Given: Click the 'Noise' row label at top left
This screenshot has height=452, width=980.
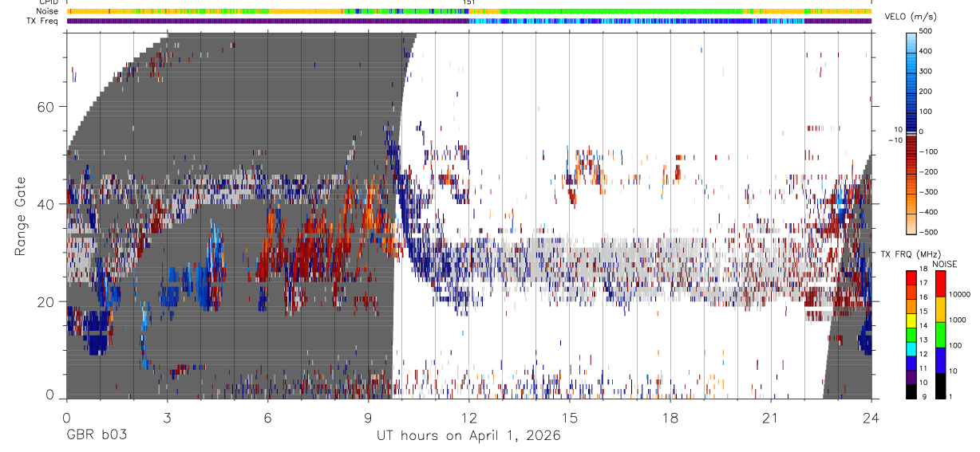Looking at the screenshot, I should [x=48, y=11].
